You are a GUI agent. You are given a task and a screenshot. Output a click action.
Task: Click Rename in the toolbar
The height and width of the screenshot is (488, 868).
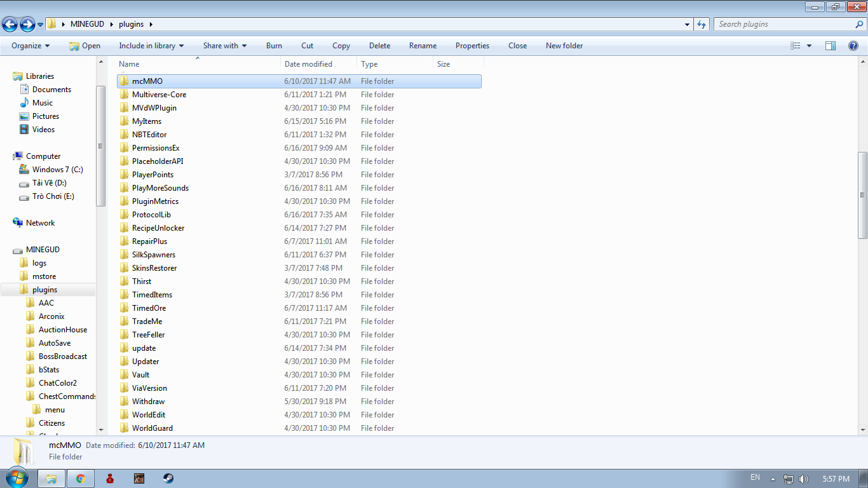click(x=423, y=46)
